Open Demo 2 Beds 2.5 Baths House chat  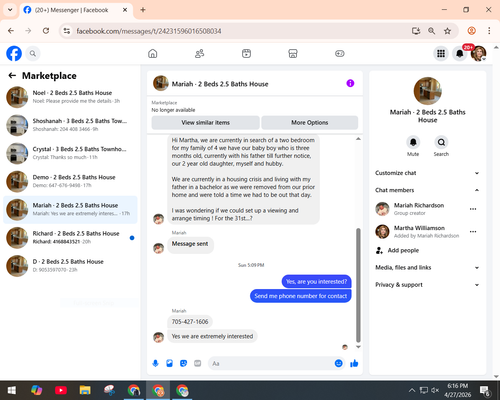pos(70,181)
